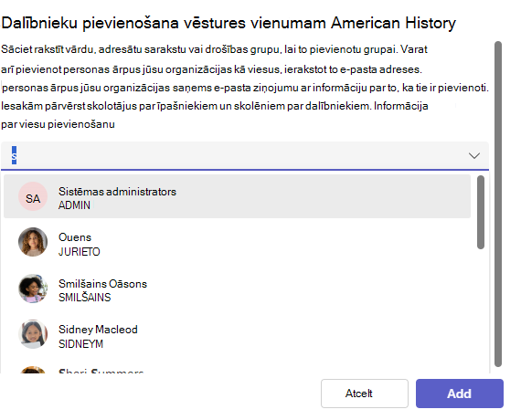
Task: Expand the member search dropdown chevron
Action: coord(473,156)
